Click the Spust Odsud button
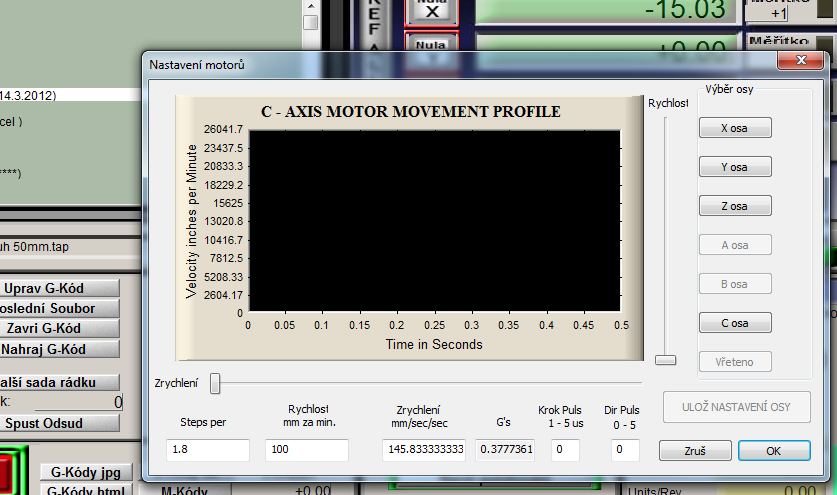The image size is (837, 495). coord(58,423)
